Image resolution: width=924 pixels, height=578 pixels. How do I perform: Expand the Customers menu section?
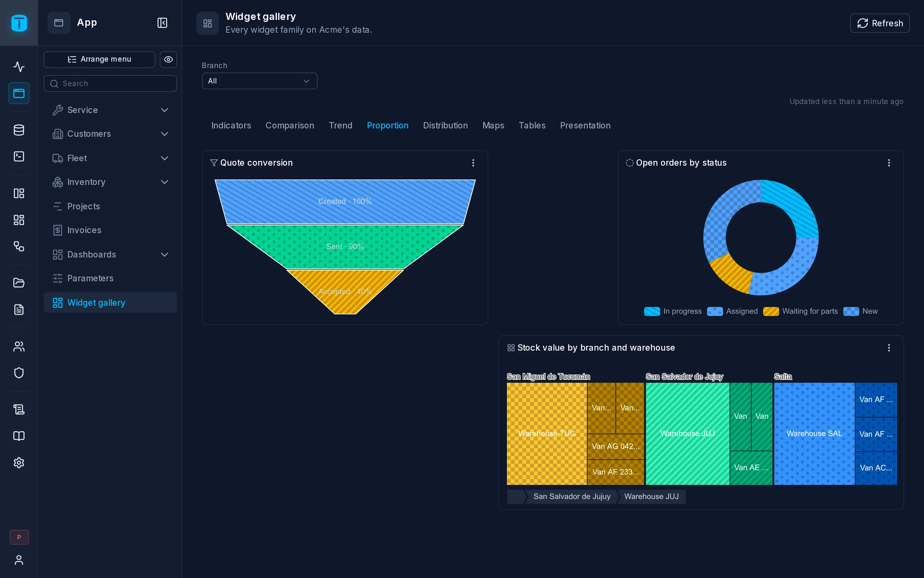(x=110, y=134)
